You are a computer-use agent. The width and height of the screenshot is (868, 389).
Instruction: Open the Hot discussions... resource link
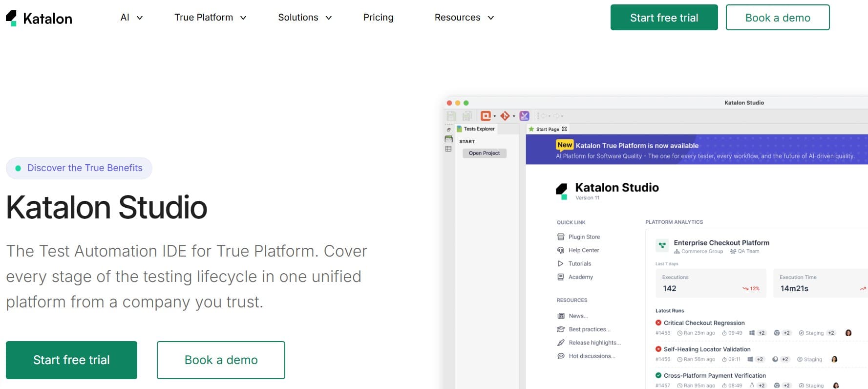click(592, 356)
